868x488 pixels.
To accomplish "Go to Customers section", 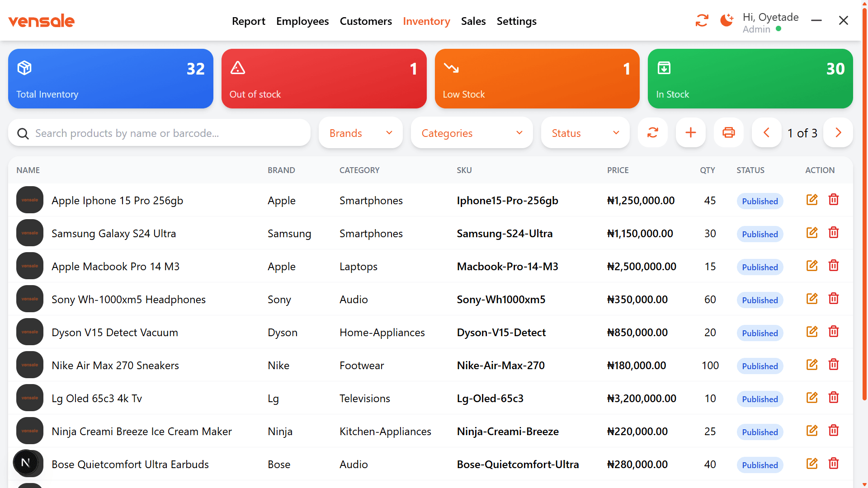I will click(x=366, y=21).
